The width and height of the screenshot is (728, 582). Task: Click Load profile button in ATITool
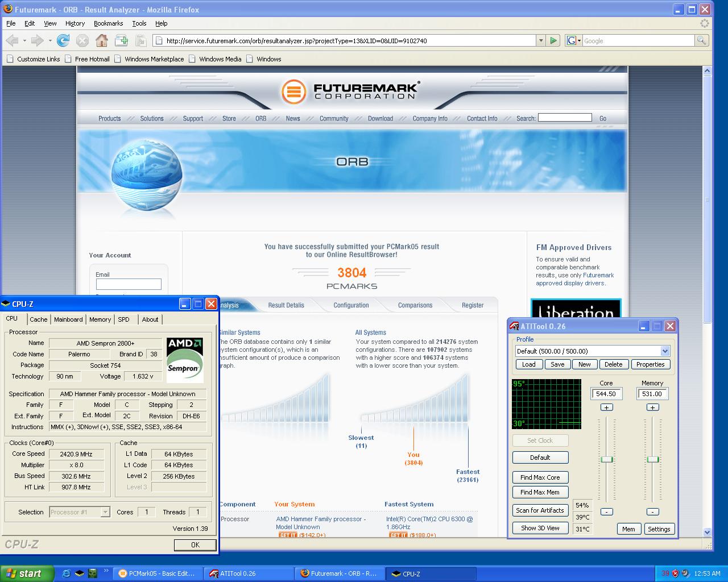tap(529, 364)
